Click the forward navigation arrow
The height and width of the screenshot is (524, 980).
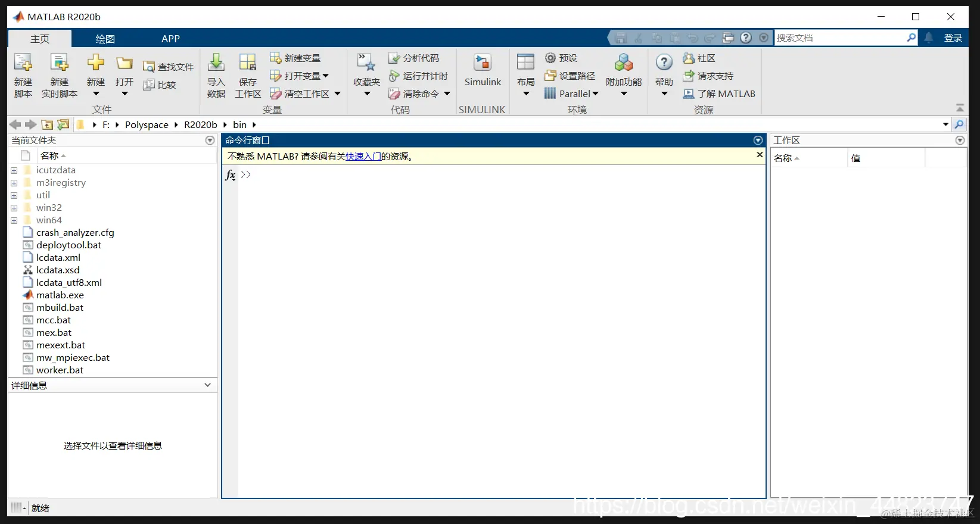pos(31,124)
